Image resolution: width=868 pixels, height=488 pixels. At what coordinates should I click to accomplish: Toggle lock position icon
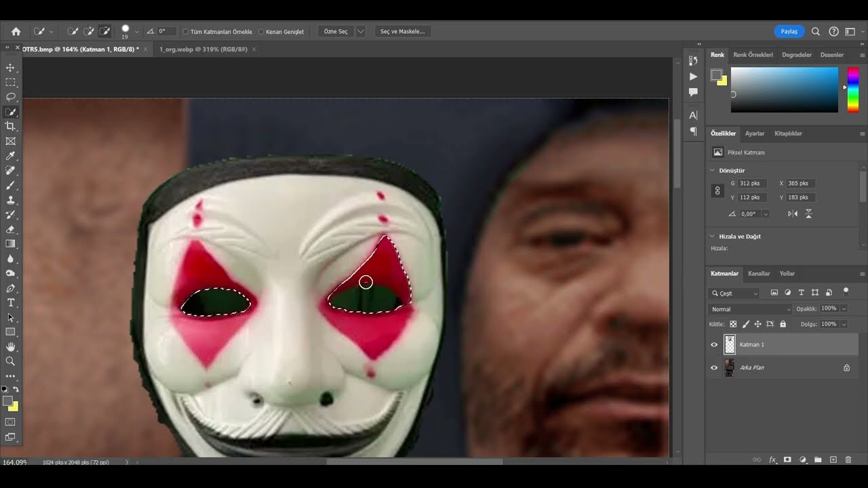758,325
